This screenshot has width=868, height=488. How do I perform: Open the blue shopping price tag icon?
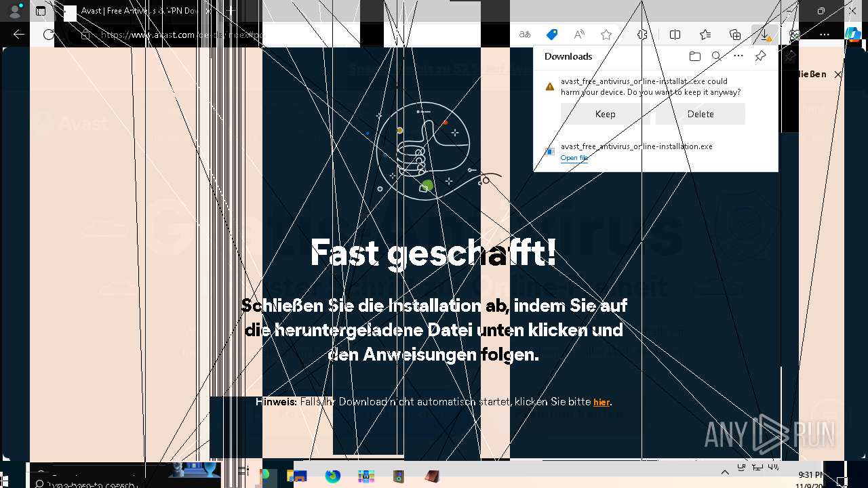pyautogui.click(x=552, y=35)
